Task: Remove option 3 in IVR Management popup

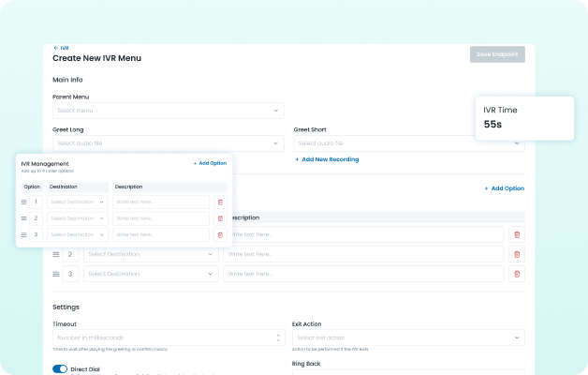Action: [220, 234]
